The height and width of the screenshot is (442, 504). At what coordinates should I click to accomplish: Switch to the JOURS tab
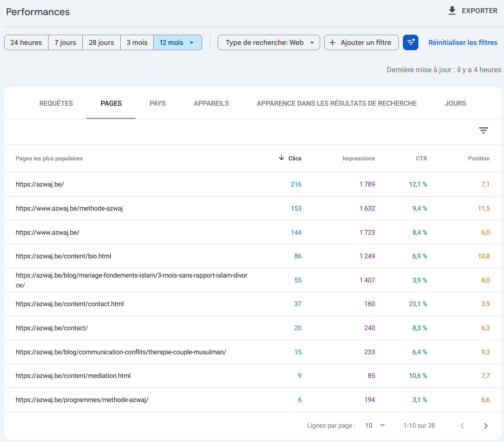(455, 103)
